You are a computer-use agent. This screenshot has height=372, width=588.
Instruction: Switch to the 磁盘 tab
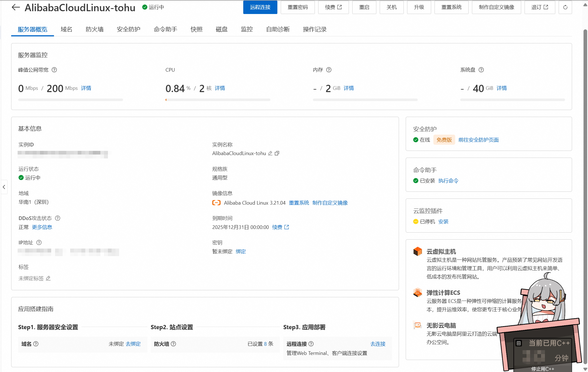[x=222, y=29]
